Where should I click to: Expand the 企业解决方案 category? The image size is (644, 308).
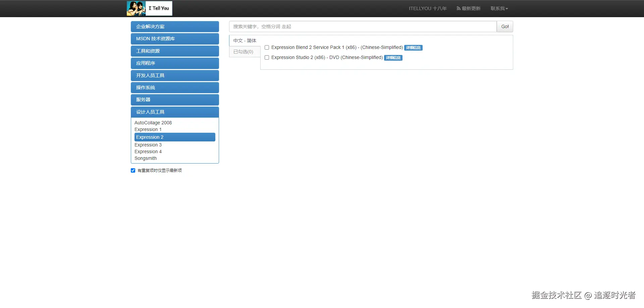pyautogui.click(x=175, y=26)
